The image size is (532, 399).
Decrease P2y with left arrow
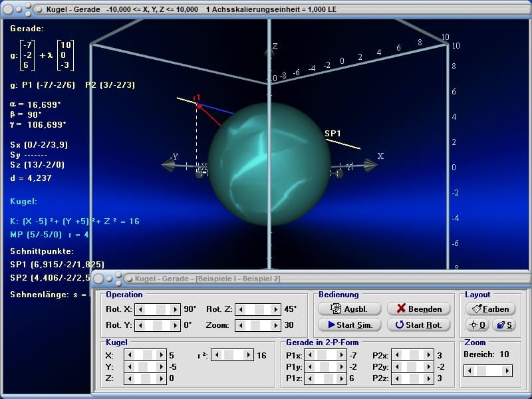pos(396,366)
